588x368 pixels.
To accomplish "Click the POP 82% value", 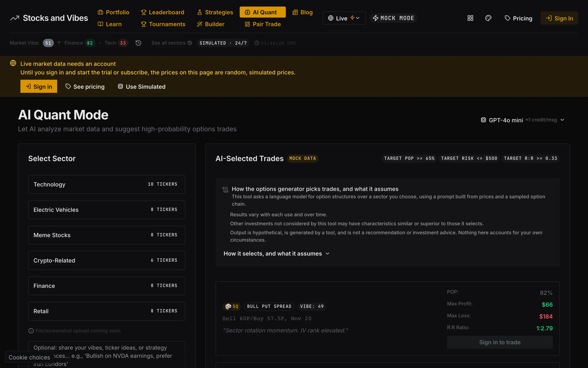I will point(546,293).
